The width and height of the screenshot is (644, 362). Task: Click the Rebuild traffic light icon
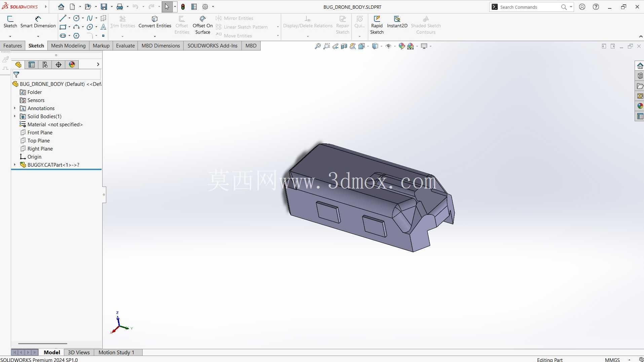coord(183,7)
